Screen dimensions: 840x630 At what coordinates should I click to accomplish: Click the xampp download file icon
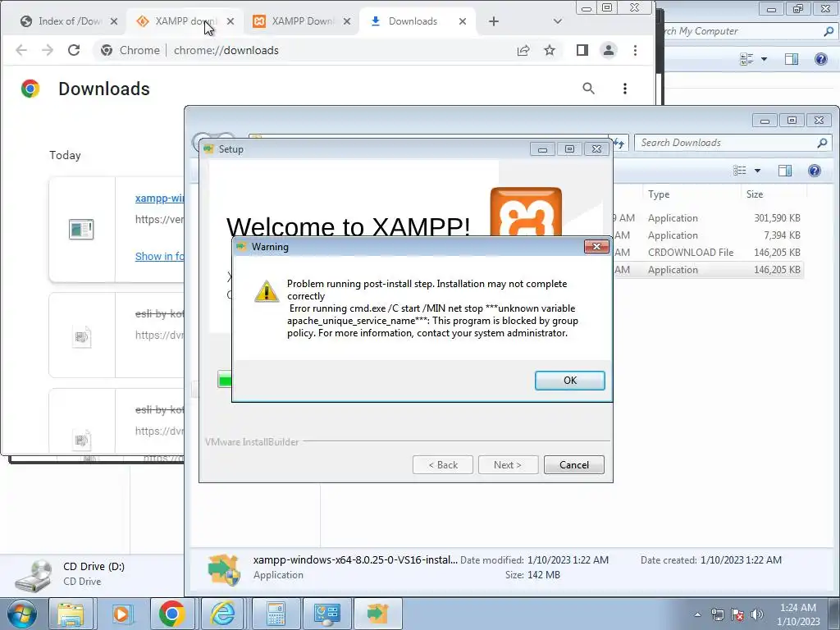[81, 230]
